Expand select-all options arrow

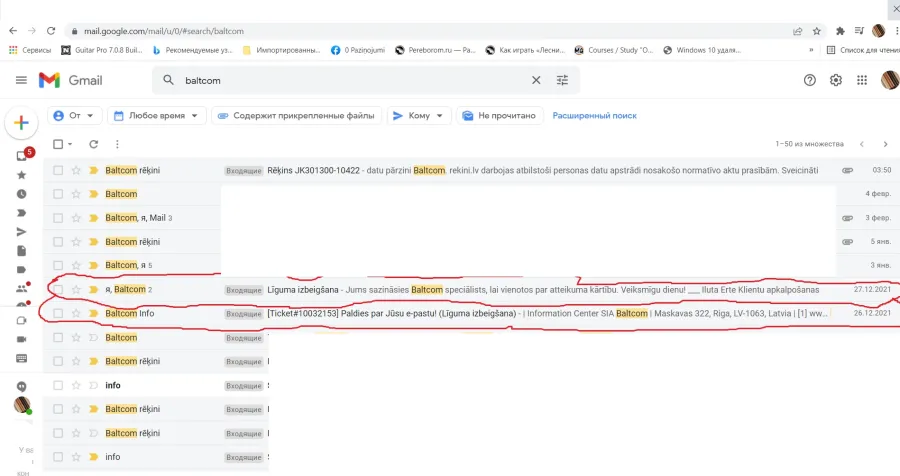[70, 144]
